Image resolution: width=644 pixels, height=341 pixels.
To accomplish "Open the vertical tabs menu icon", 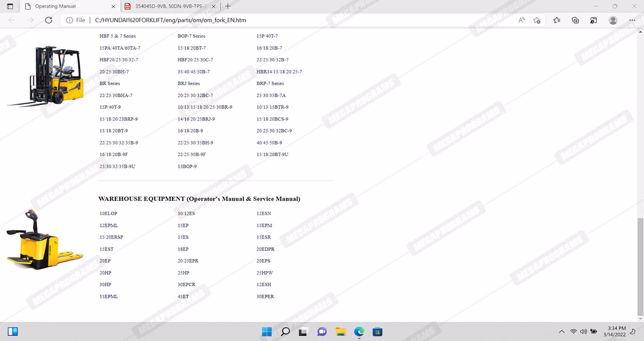I will 10,6.
